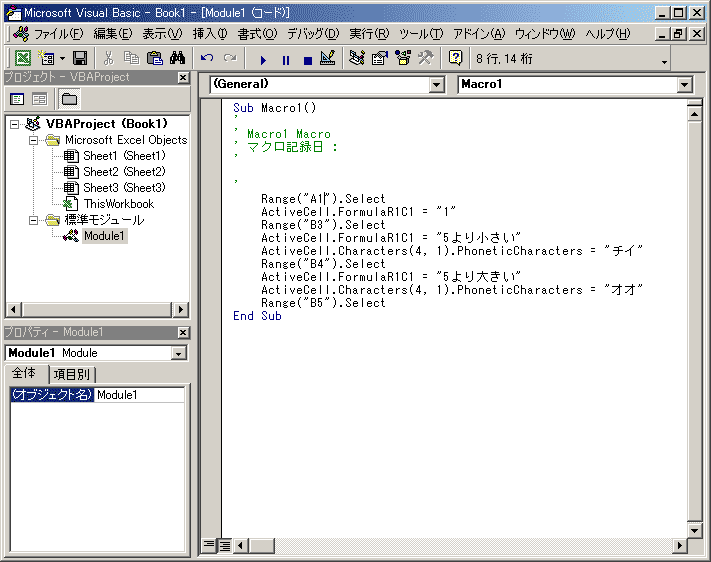Click code window scroll right arrow

coord(679,545)
